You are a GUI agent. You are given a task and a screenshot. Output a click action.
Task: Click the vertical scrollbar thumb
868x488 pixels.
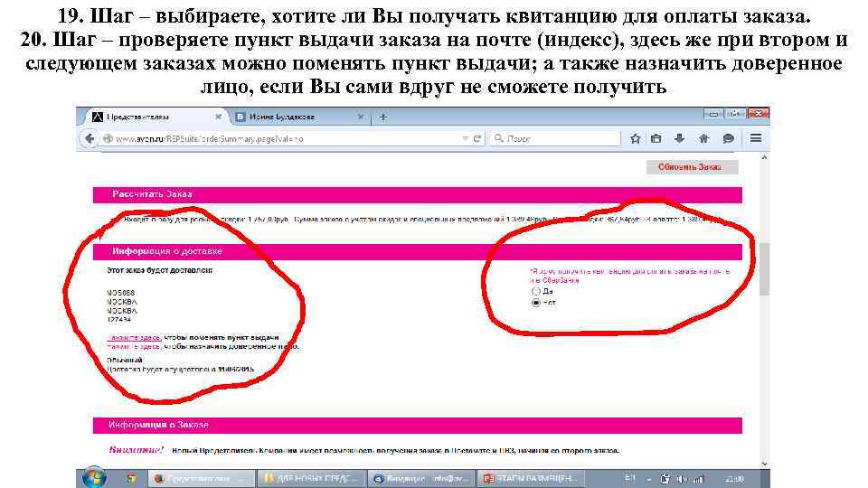click(764, 268)
